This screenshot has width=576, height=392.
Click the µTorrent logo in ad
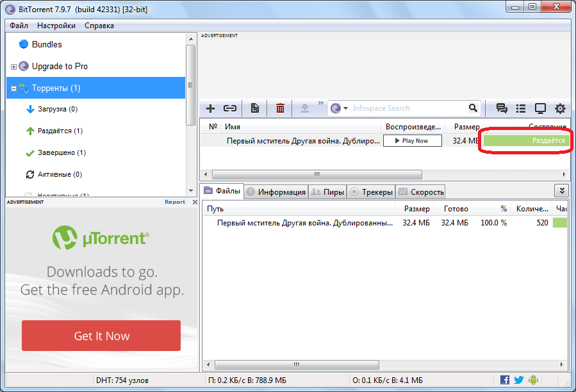tap(101, 238)
